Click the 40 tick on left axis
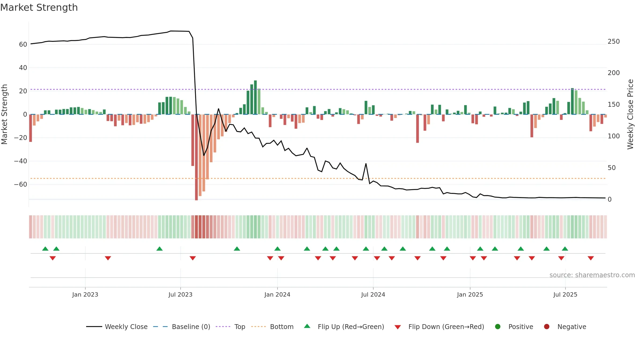The height and width of the screenshot is (362, 644). (23, 68)
